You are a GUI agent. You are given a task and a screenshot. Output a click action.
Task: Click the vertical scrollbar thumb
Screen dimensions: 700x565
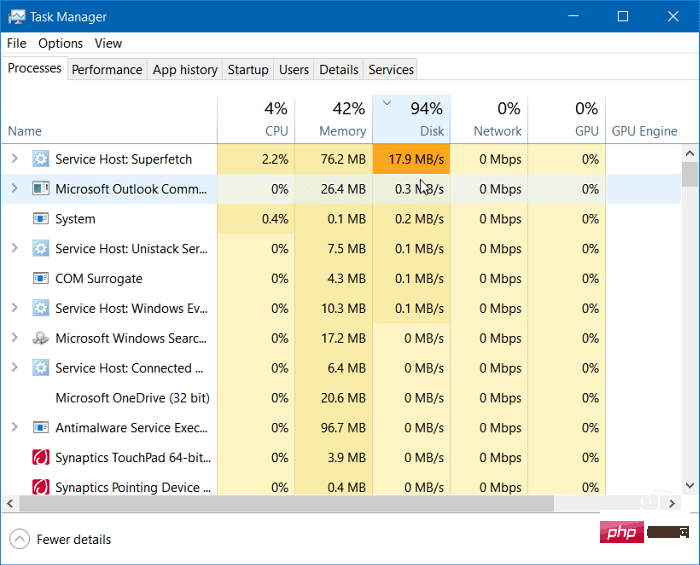pyautogui.click(x=690, y=174)
